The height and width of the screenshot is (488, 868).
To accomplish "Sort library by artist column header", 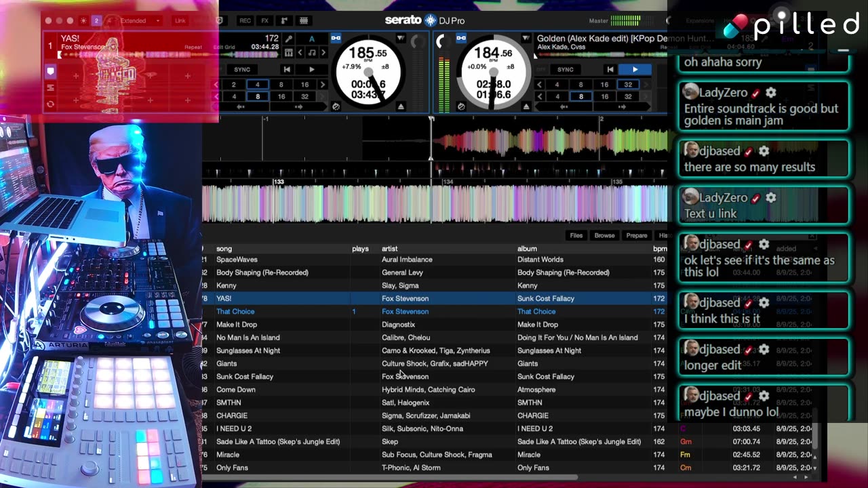I will pyautogui.click(x=389, y=249).
